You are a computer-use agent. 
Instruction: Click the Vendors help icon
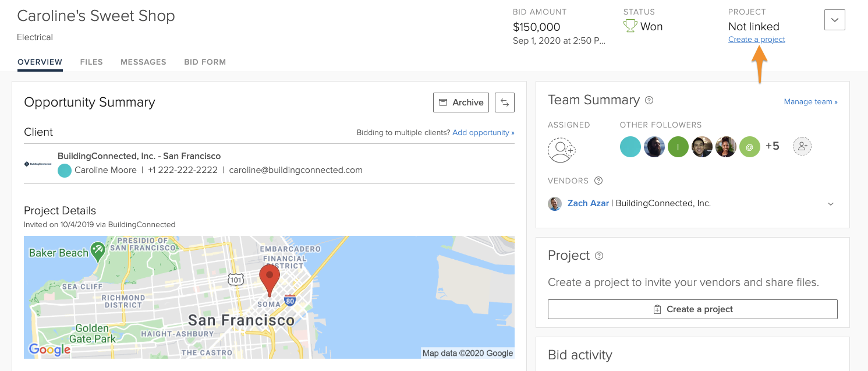tap(598, 181)
